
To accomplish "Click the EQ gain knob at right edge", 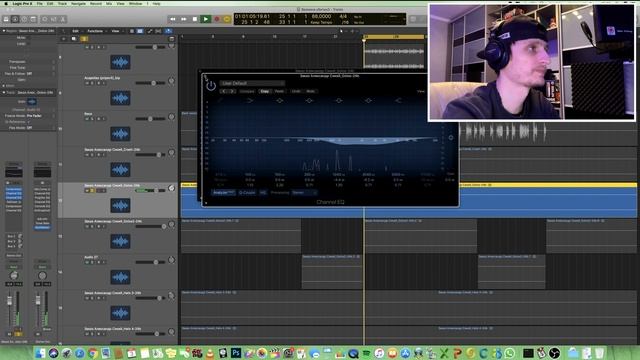I will point(451,138).
